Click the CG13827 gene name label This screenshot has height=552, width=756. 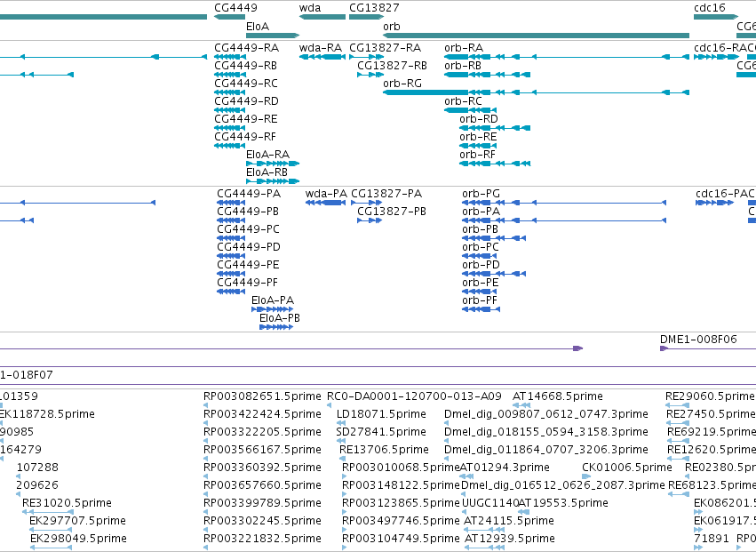click(374, 8)
